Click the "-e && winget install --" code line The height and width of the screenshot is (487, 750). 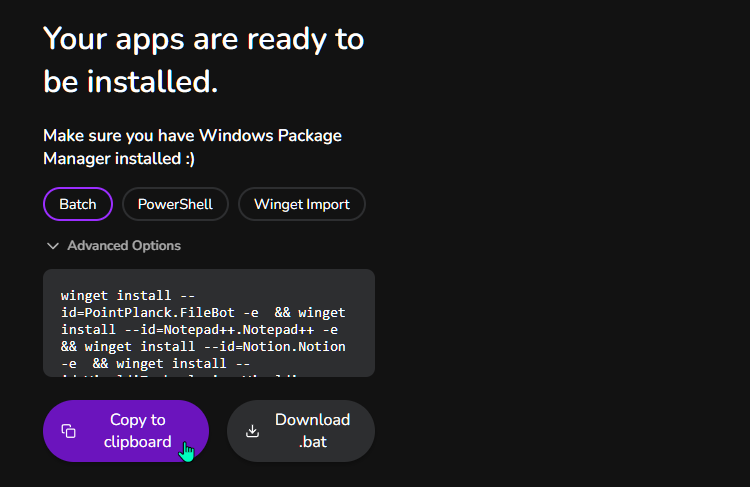[x=155, y=364]
